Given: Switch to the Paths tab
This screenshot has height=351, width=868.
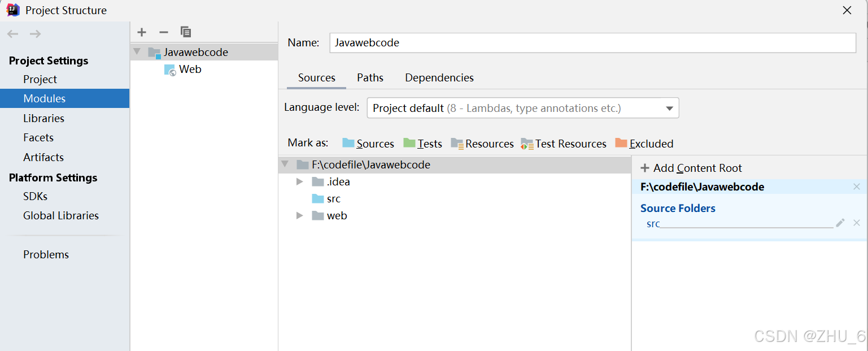Looking at the screenshot, I should [x=370, y=77].
